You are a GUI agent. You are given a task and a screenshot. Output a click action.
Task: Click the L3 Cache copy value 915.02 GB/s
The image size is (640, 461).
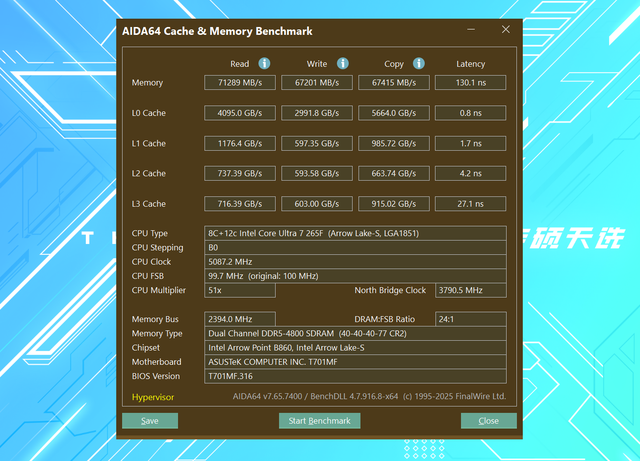click(x=394, y=204)
